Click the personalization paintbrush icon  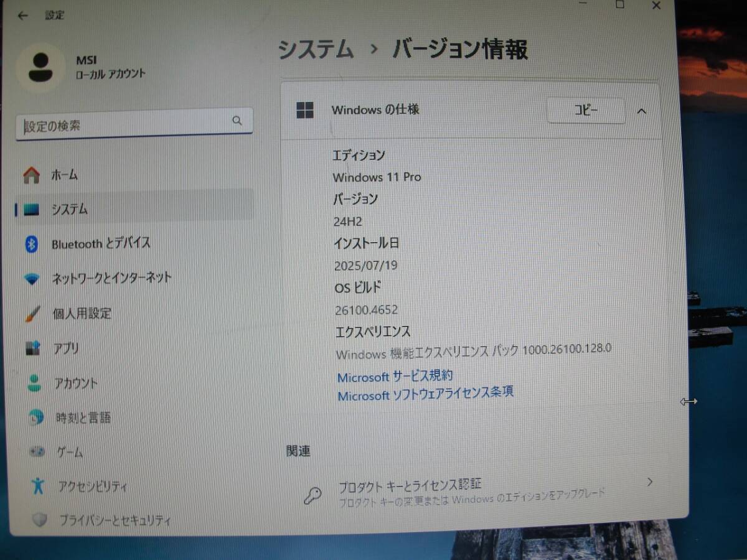(x=32, y=314)
